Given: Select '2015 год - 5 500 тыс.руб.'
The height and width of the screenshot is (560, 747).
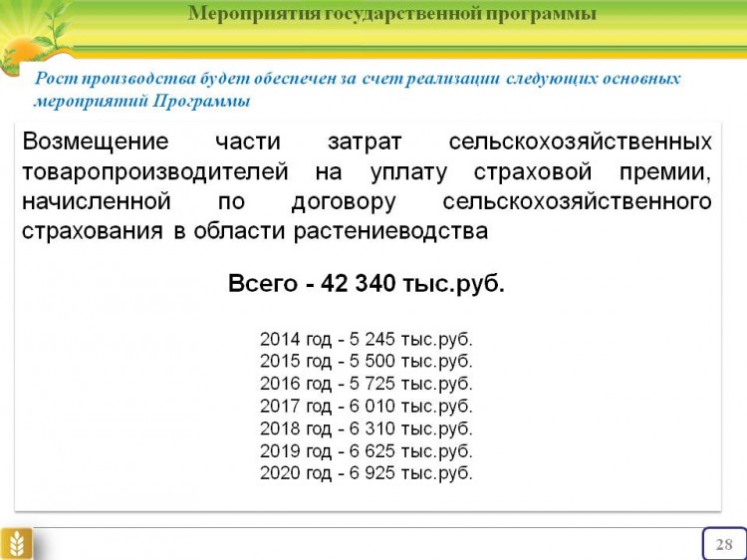Looking at the screenshot, I should (366, 362).
